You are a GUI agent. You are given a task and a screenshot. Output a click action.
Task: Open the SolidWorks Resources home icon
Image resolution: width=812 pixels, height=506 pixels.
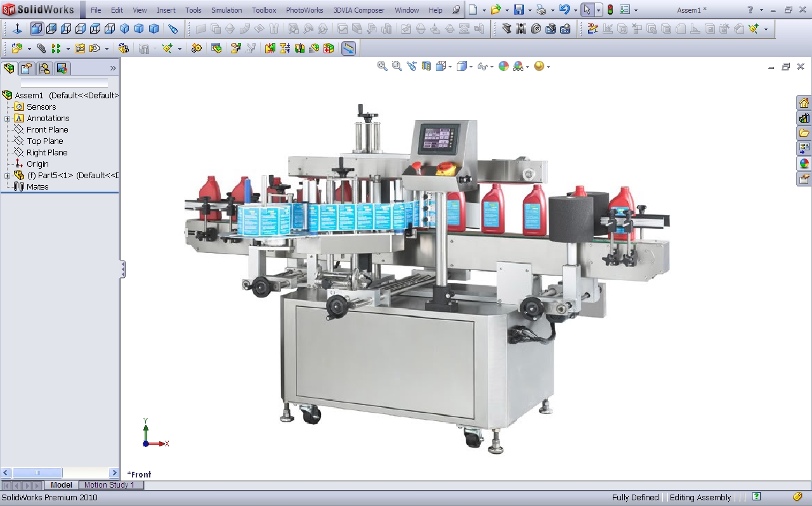pyautogui.click(x=804, y=103)
